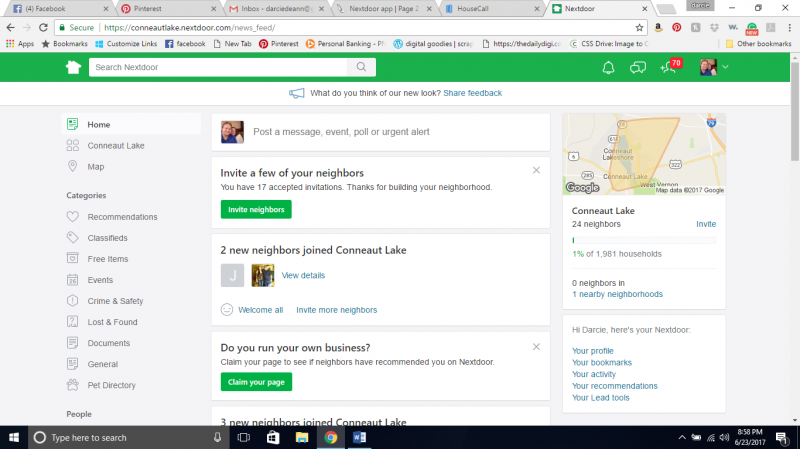Screen dimensions: 800x449
Task: Open the Map item in sidebar
Action: tap(96, 167)
